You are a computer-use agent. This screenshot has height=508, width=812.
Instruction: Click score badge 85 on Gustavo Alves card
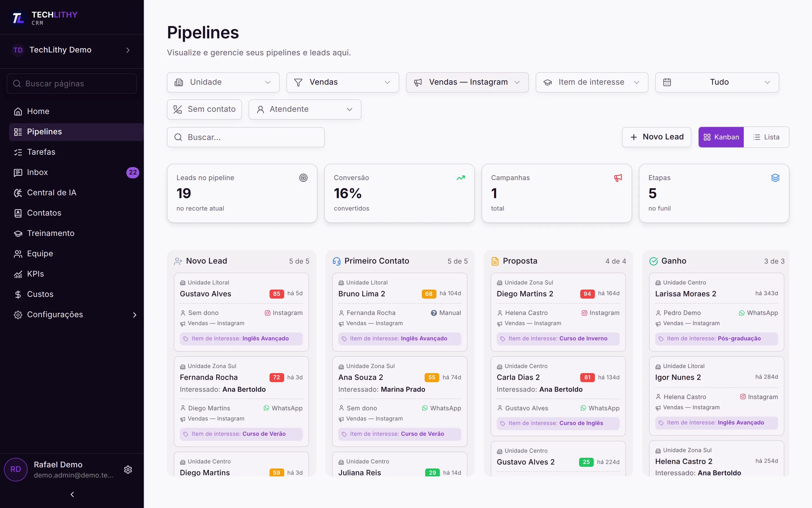(277, 294)
